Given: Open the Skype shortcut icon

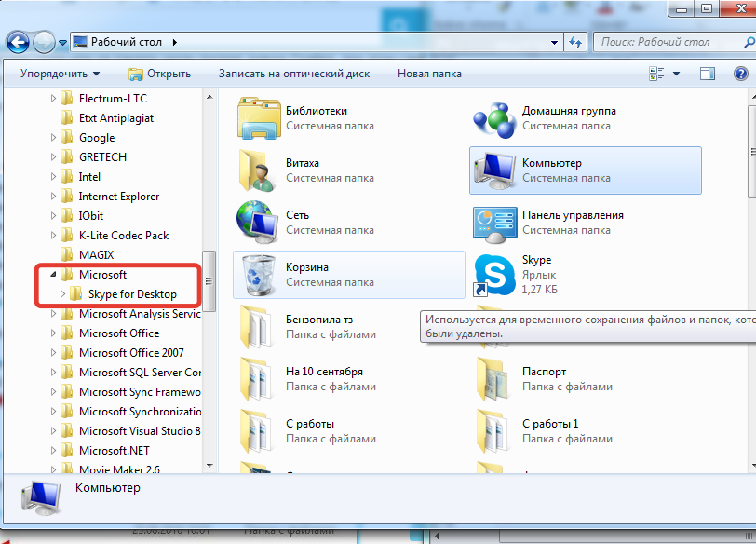Looking at the screenshot, I should tap(494, 276).
